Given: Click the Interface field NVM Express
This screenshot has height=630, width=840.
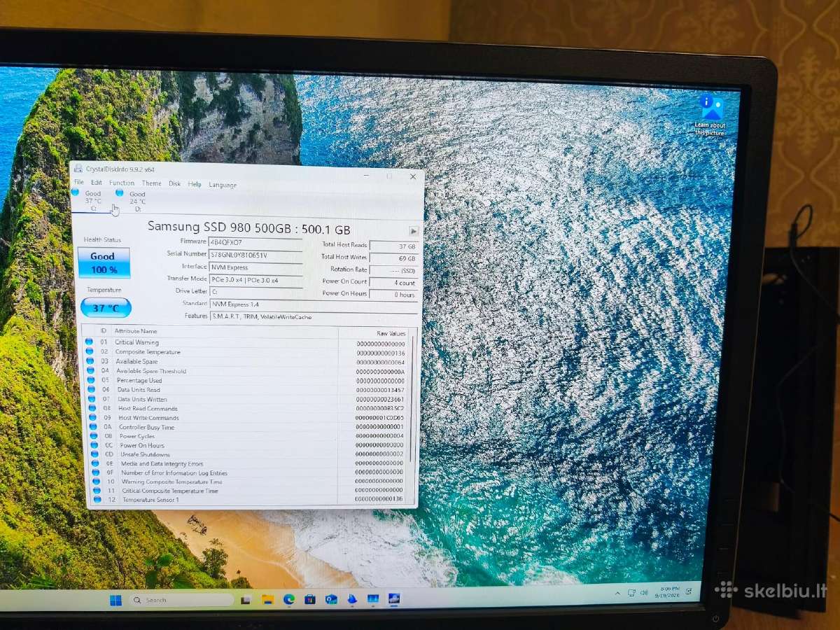Looking at the screenshot, I should pos(255,267).
